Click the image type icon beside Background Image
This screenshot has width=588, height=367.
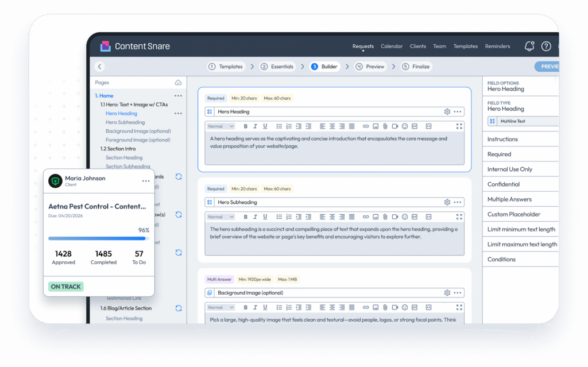pyautogui.click(x=210, y=293)
